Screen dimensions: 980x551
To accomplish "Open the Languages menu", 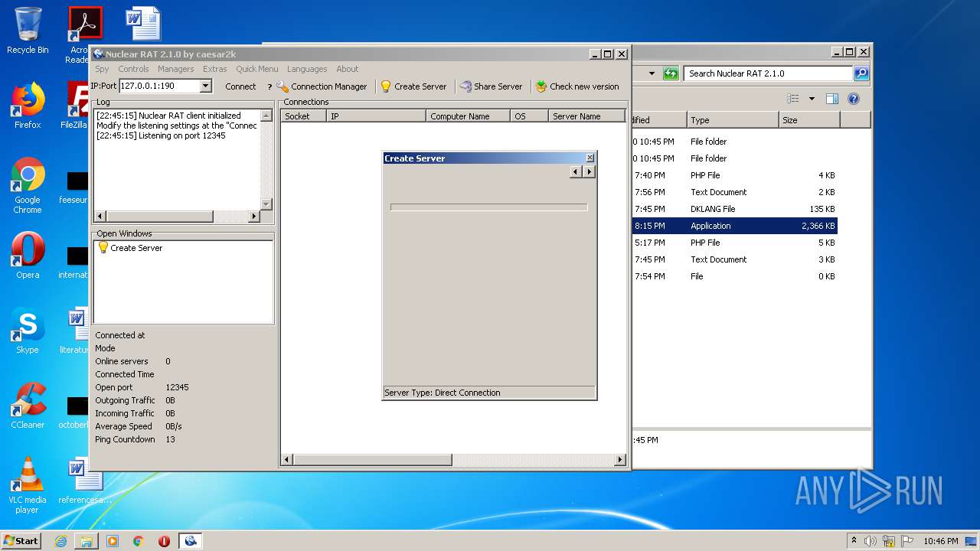I will pyautogui.click(x=307, y=69).
